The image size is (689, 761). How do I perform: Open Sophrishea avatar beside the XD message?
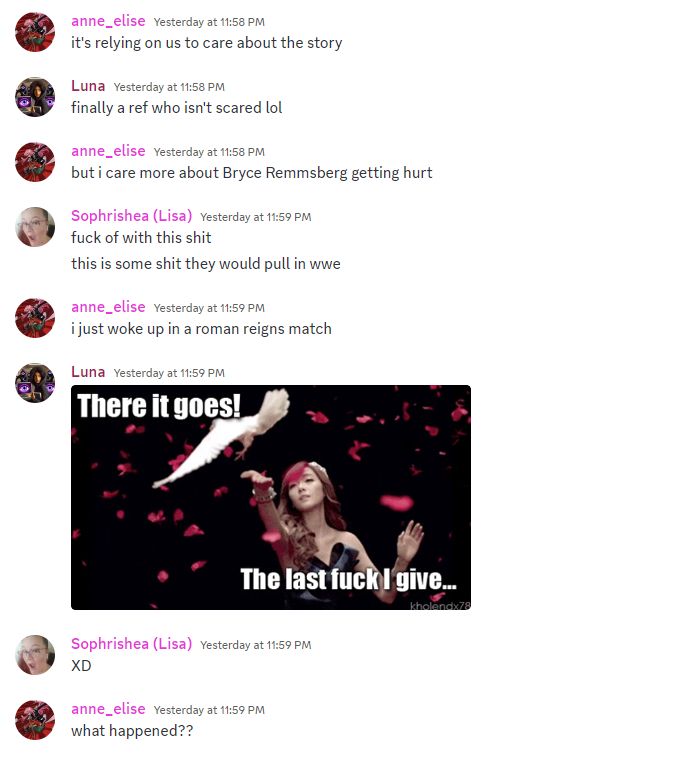click(x=35, y=655)
